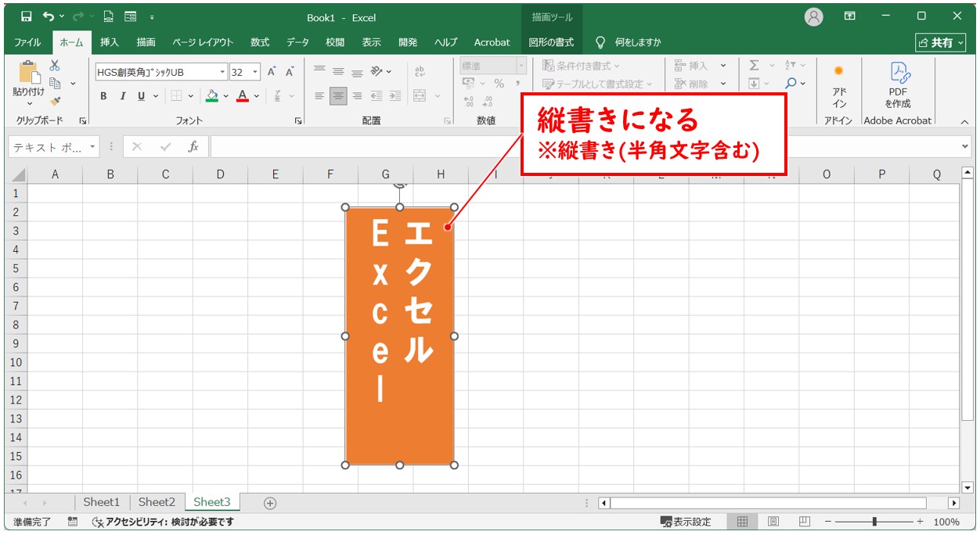Toggle center alignment

(338, 95)
